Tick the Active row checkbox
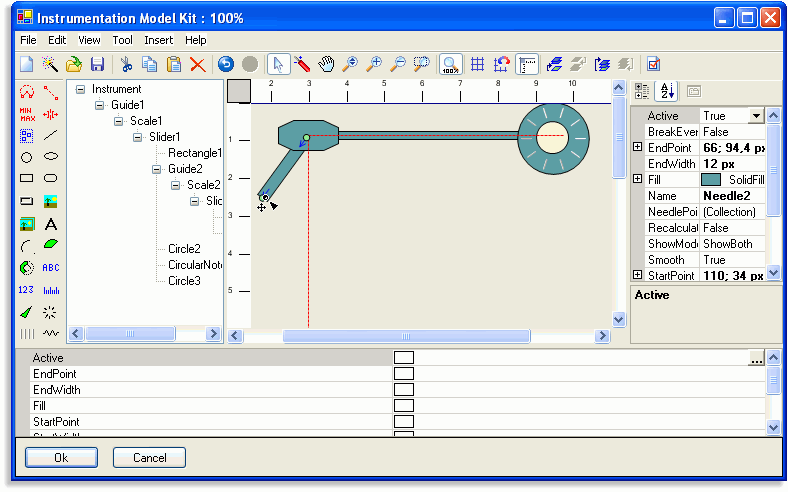The height and width of the screenshot is (492, 788). (x=404, y=358)
